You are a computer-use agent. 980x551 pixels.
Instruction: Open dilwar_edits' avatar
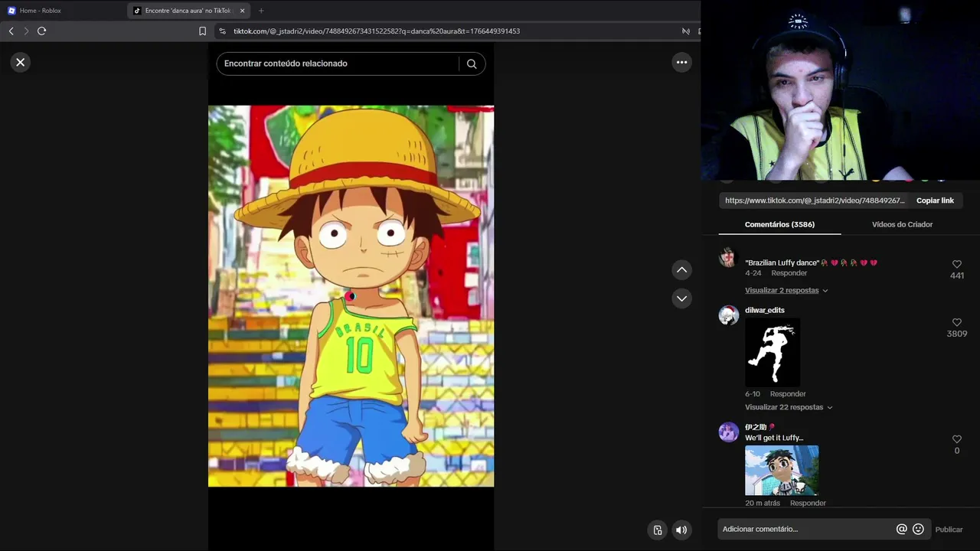coord(728,315)
